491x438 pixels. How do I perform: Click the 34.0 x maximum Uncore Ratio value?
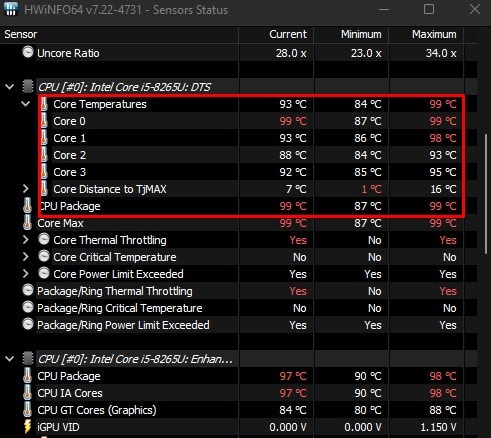click(441, 53)
